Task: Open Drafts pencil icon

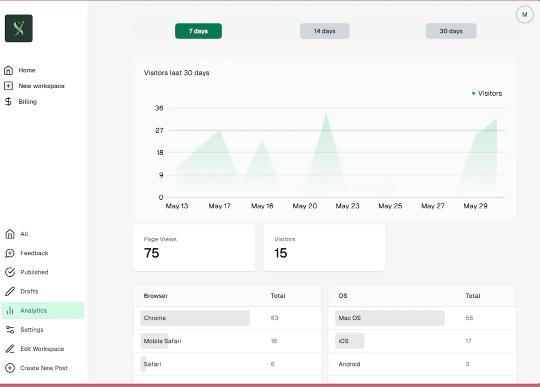Action: click(10, 291)
